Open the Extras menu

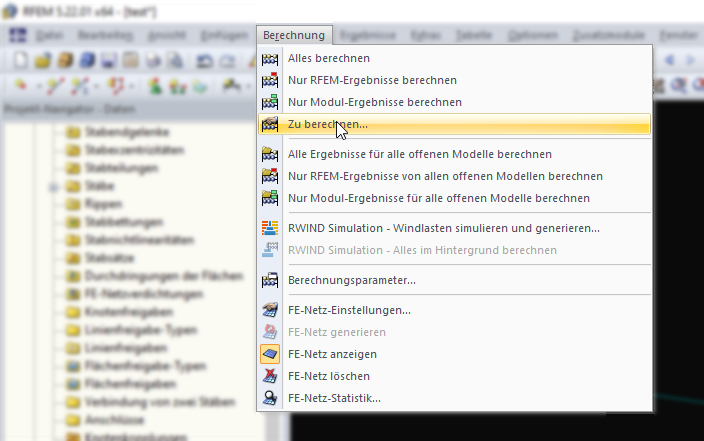pos(425,35)
